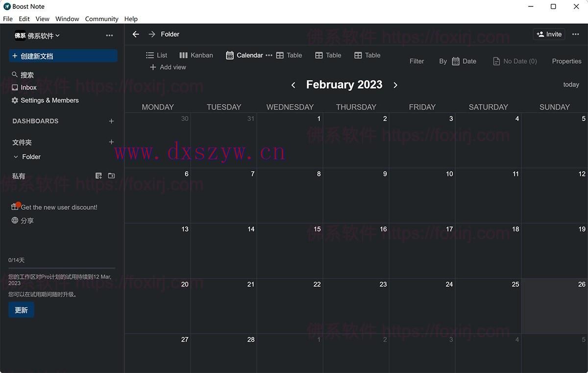Open the more options menu beside Invite
The image size is (588, 373).
tap(576, 34)
